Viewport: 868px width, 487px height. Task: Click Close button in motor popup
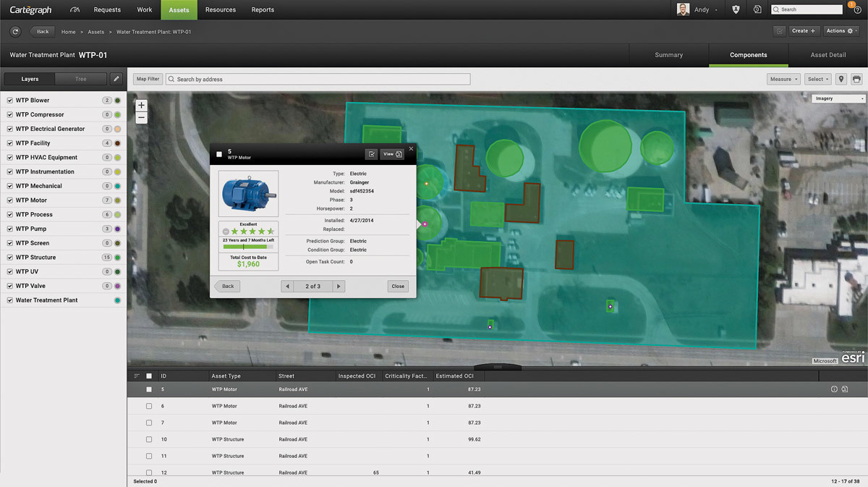pyautogui.click(x=398, y=287)
